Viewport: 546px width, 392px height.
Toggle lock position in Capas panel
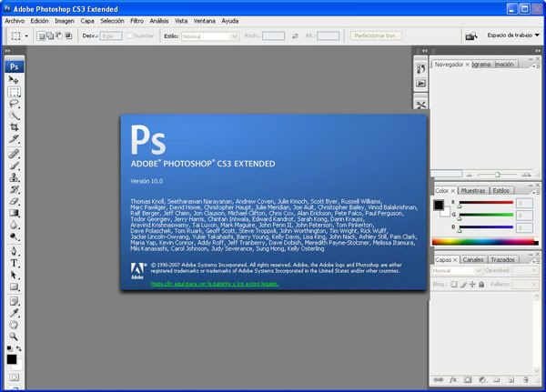point(472,284)
